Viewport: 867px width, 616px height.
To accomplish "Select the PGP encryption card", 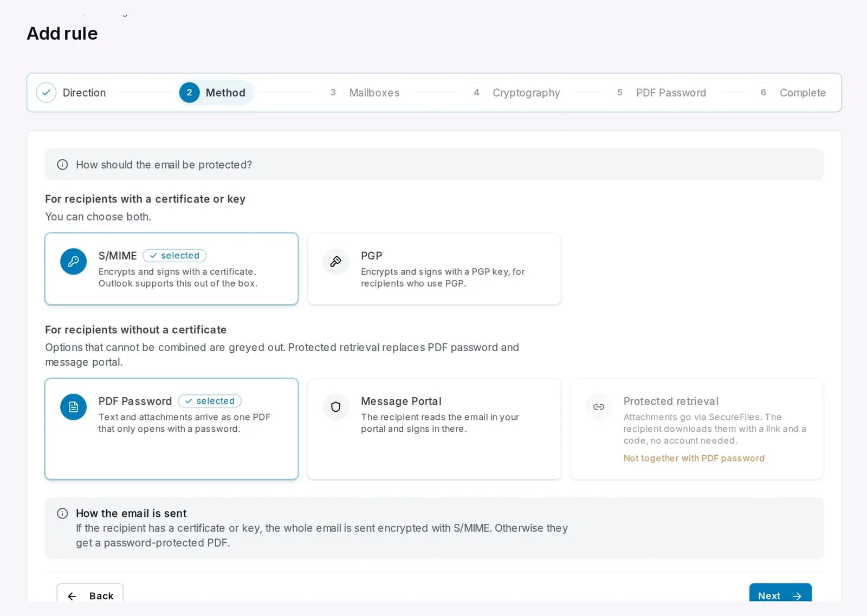I will click(434, 269).
